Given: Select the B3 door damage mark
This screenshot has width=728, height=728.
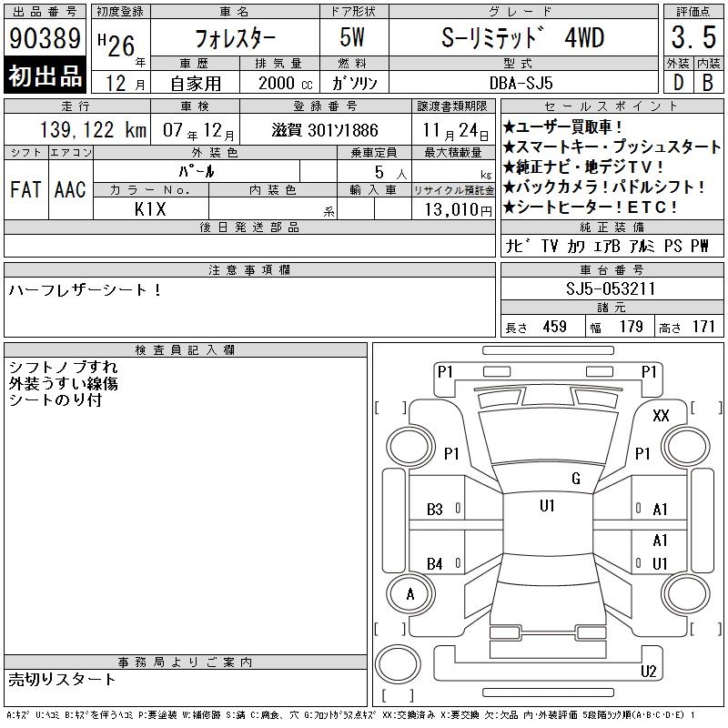Looking at the screenshot, I should (x=435, y=510).
